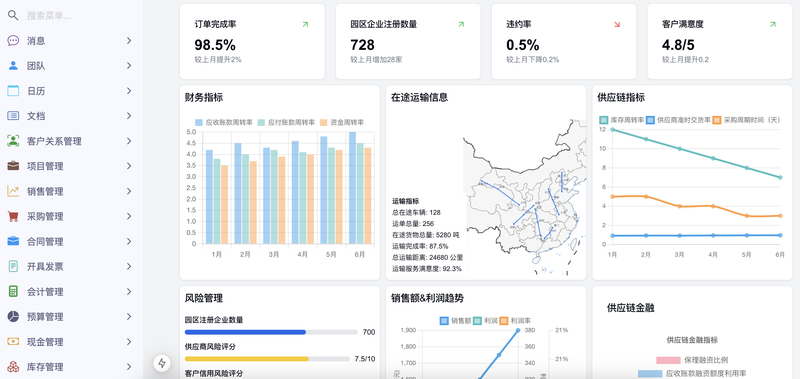The height and width of the screenshot is (379, 800).
Task: Click the lightning bolt floating button
Action: point(162,363)
